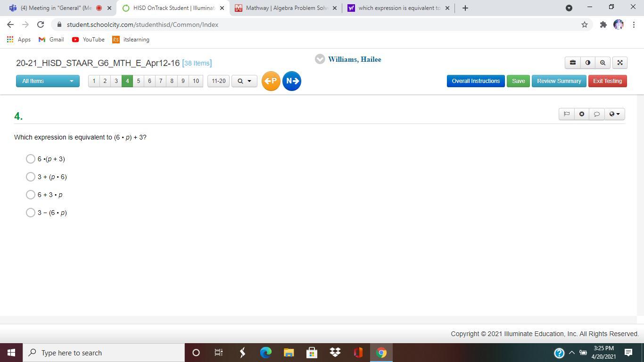Go to next question with blue N arrow

(x=292, y=81)
